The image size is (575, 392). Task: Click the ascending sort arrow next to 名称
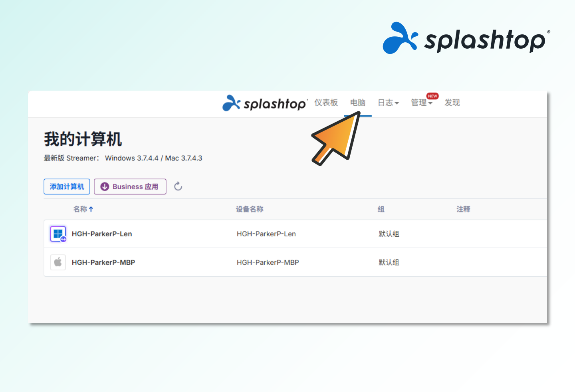click(x=91, y=209)
